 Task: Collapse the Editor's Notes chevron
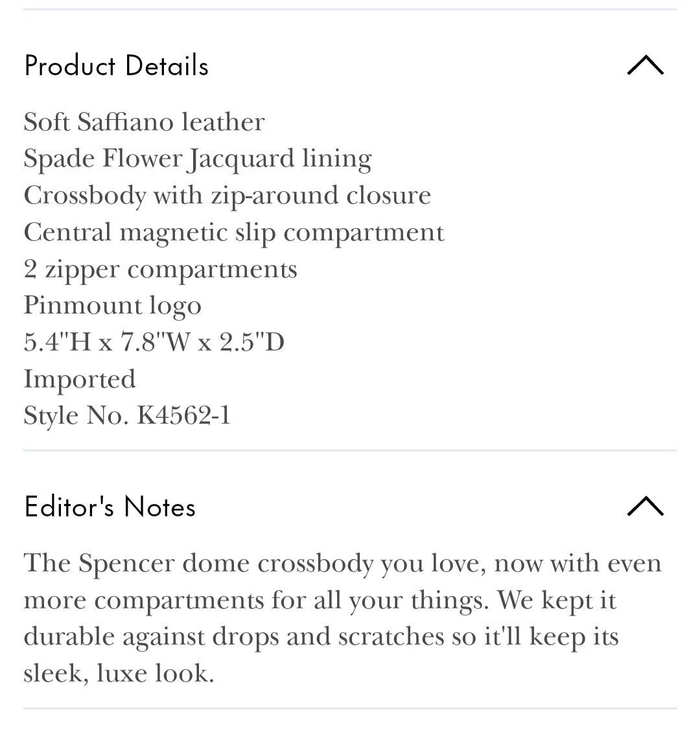click(x=645, y=507)
